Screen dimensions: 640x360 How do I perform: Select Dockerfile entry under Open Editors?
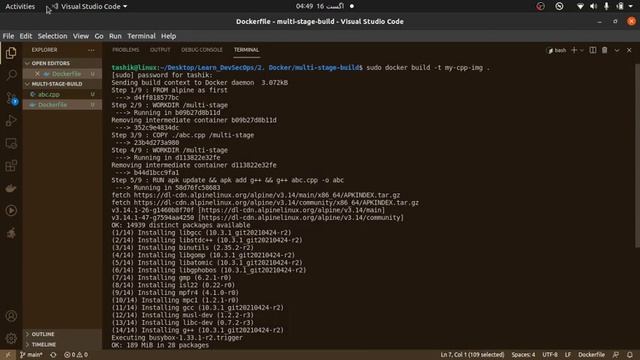coord(62,74)
